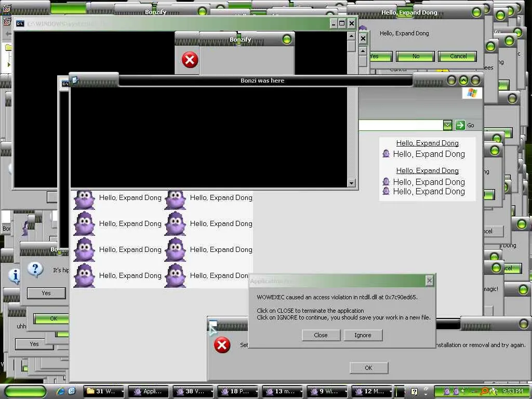
Task: Dismiss the Application Error dialog with its X button
Action: [x=429, y=281]
